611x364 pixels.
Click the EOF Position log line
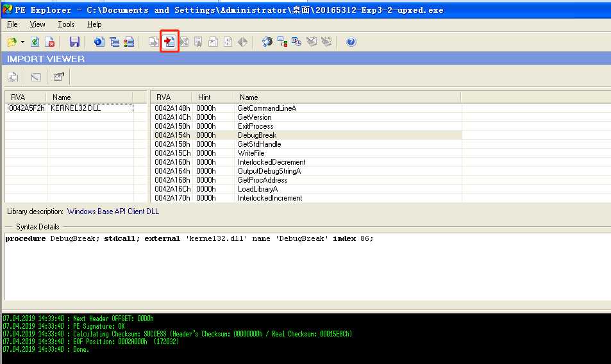[x=90, y=342]
